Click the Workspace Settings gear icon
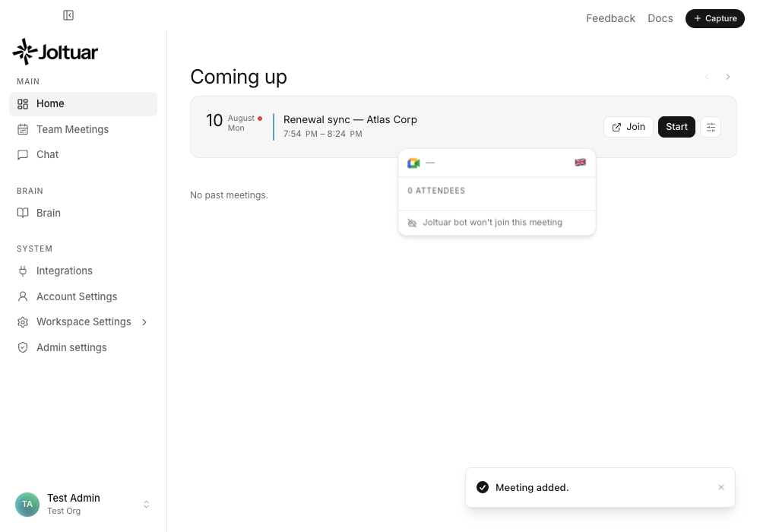 (23, 322)
